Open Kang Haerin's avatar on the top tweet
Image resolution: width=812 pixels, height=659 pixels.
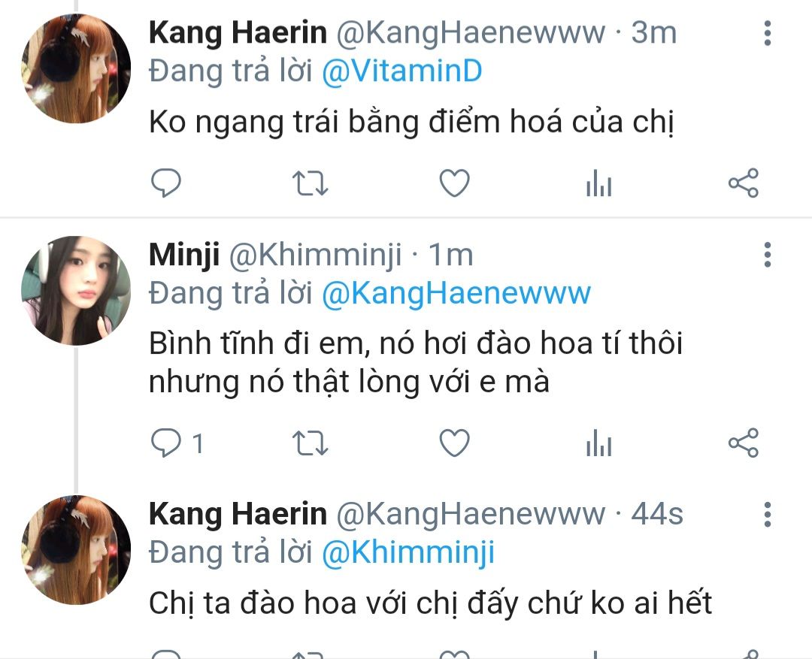76,68
